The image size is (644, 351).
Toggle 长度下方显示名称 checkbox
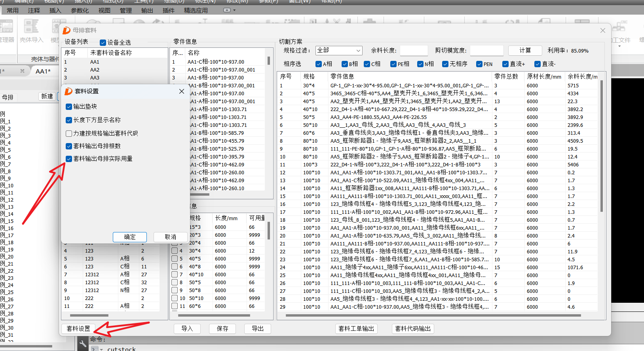[69, 120]
